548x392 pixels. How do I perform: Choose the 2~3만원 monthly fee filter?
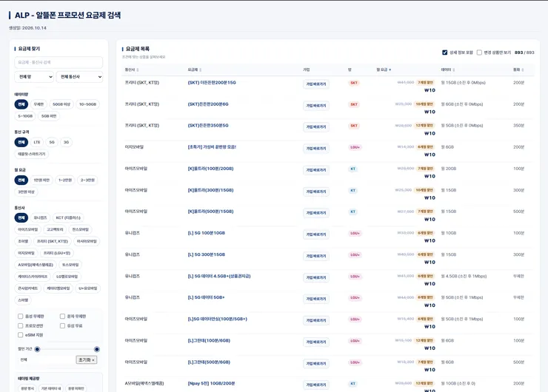pyautogui.click(x=87, y=180)
